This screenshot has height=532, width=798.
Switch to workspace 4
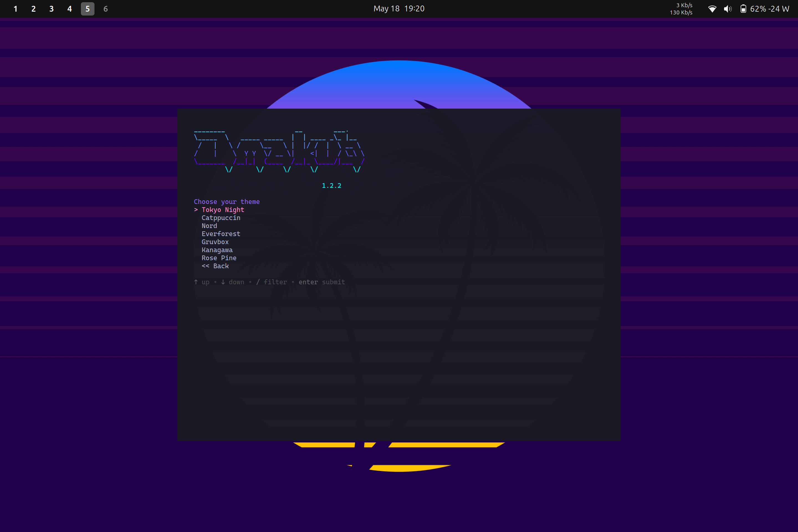click(70, 9)
